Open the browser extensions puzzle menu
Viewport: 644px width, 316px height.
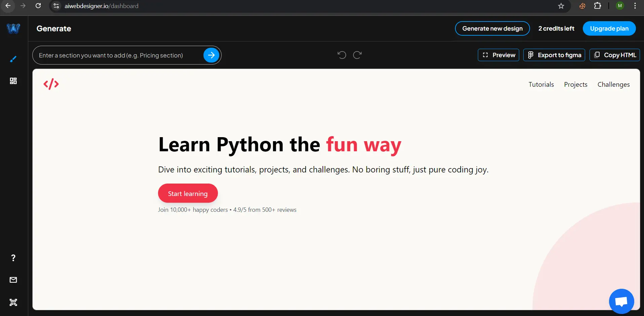point(598,6)
